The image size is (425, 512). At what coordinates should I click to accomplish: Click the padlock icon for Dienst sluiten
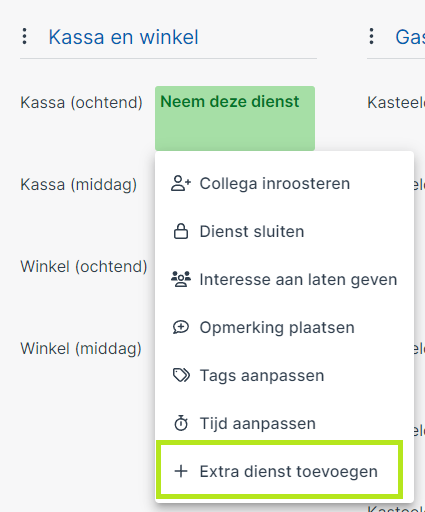[181, 231]
